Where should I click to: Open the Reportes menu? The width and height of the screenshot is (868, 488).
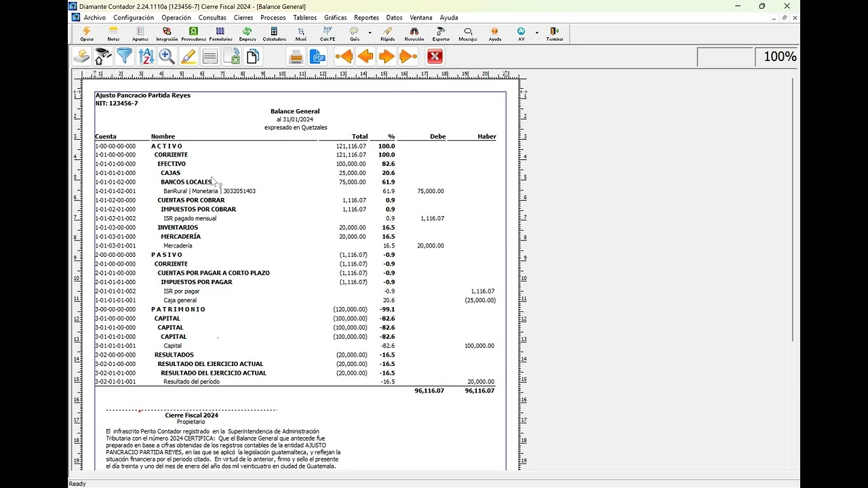pyautogui.click(x=367, y=18)
